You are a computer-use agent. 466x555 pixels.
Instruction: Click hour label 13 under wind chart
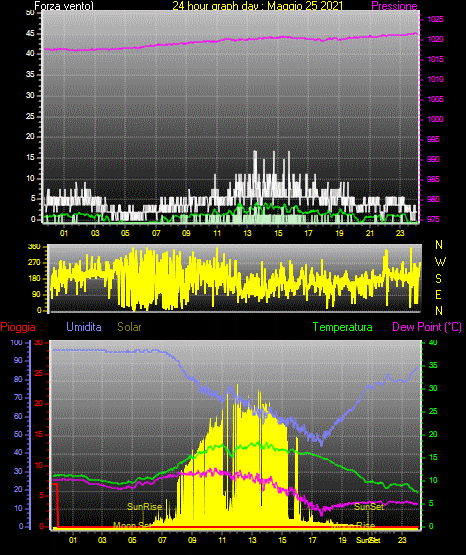point(247,233)
